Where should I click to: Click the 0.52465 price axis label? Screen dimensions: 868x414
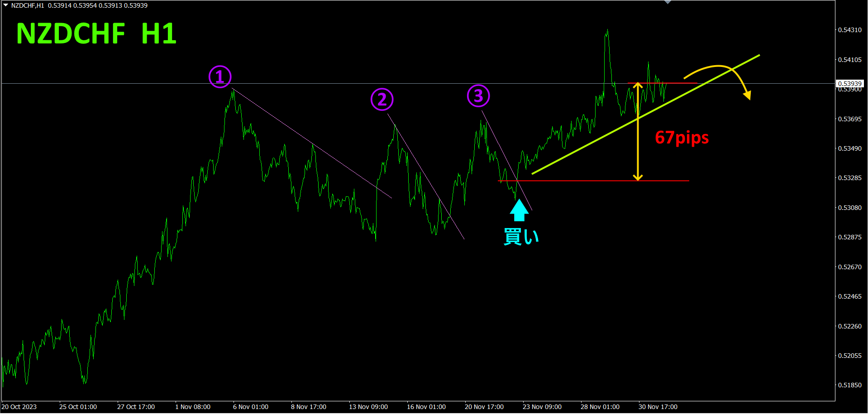850,296
